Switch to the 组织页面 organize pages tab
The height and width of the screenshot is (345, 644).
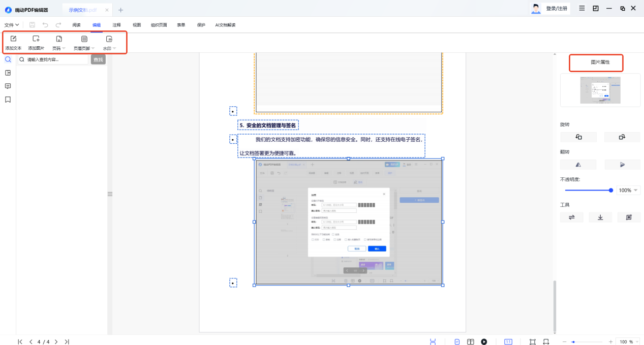(159, 25)
